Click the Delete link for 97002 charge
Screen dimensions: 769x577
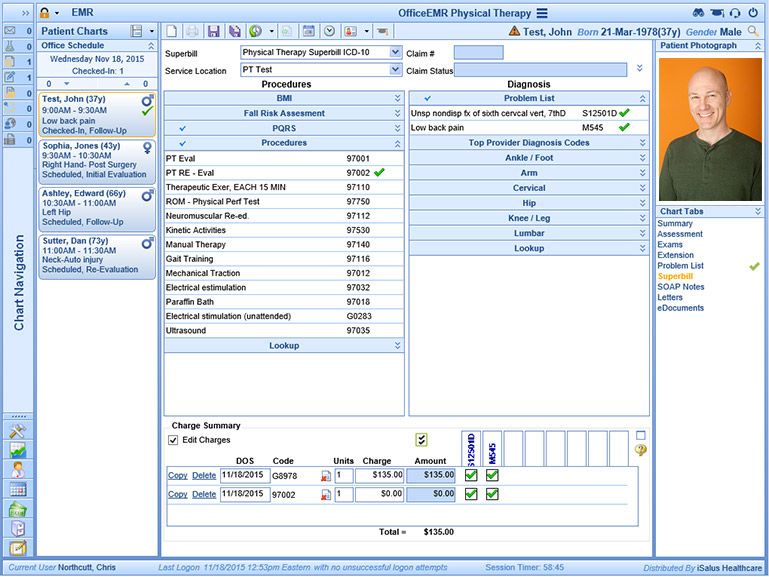[204, 494]
